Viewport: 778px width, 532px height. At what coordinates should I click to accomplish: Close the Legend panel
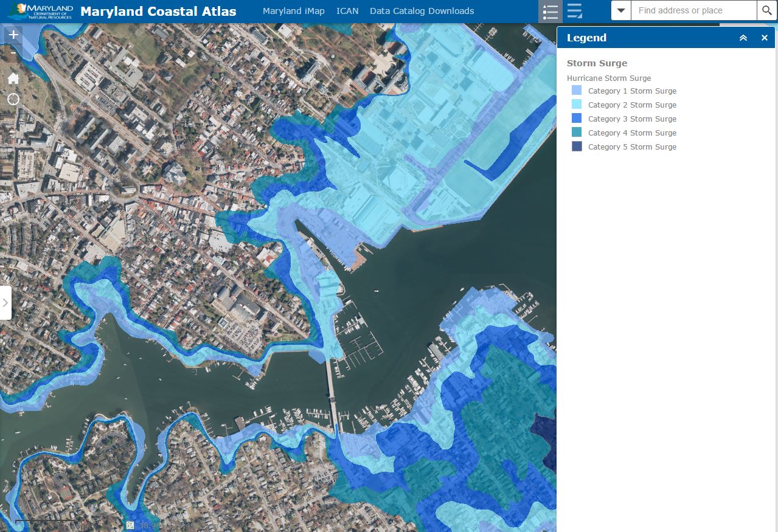tap(765, 38)
